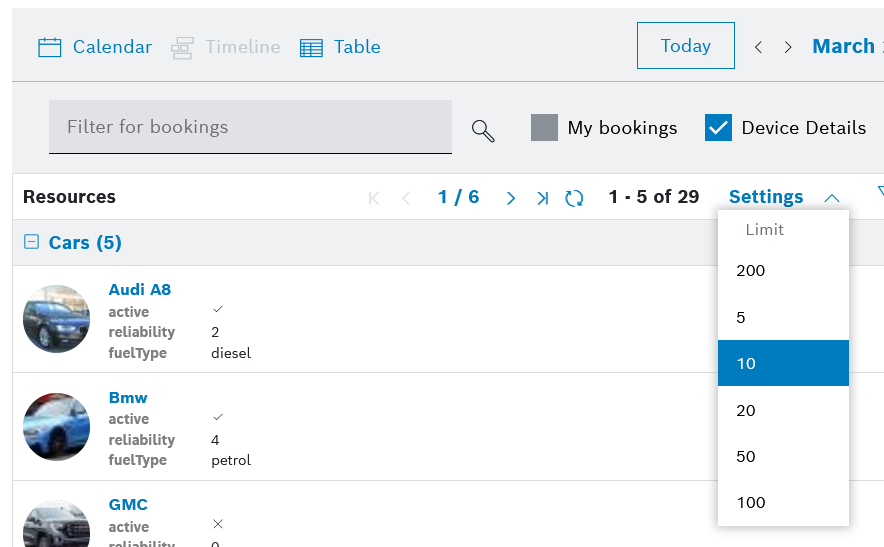The width and height of the screenshot is (884, 547).
Task: Toggle the My bookings checkbox
Action: pyautogui.click(x=544, y=128)
